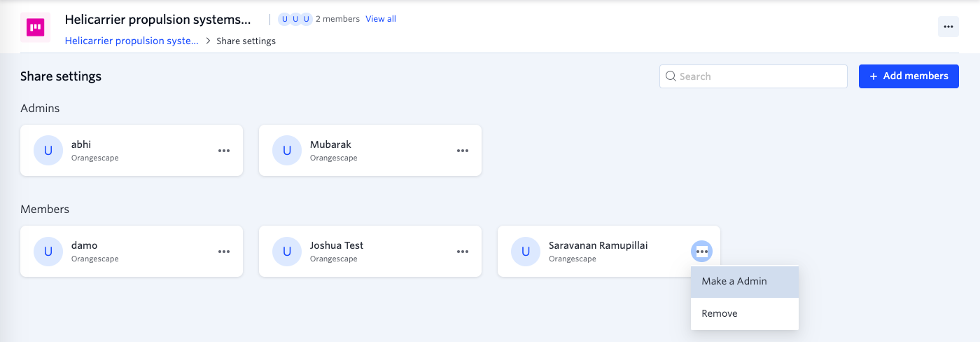Image resolution: width=980 pixels, height=342 pixels.
Task: Open Helicarrier propulsion breadcrumb link
Action: (x=132, y=41)
